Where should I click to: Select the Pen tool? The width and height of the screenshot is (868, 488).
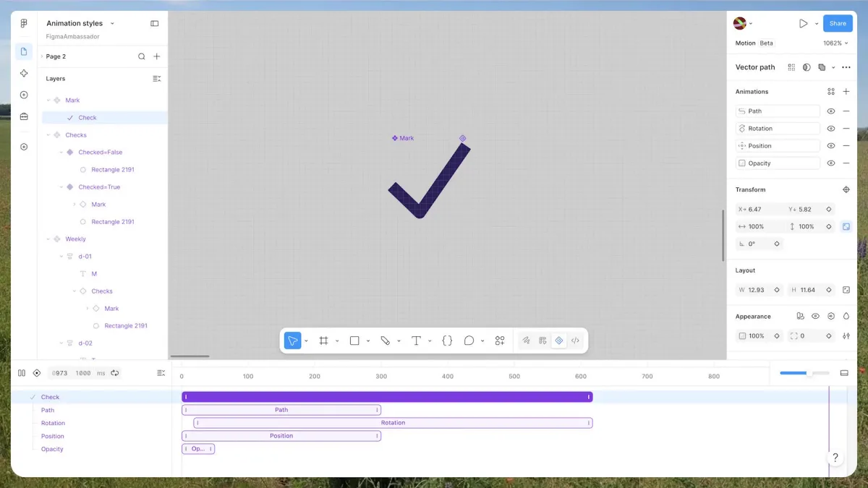(386, 341)
